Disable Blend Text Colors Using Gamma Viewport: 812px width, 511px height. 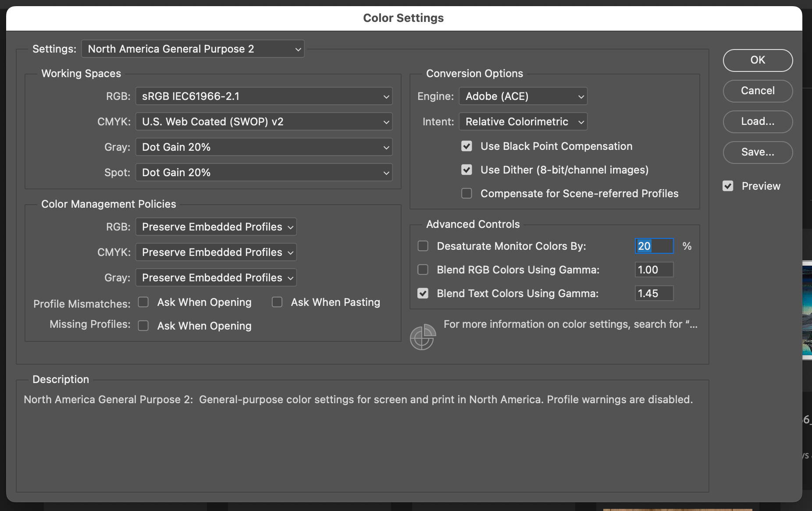(x=423, y=294)
